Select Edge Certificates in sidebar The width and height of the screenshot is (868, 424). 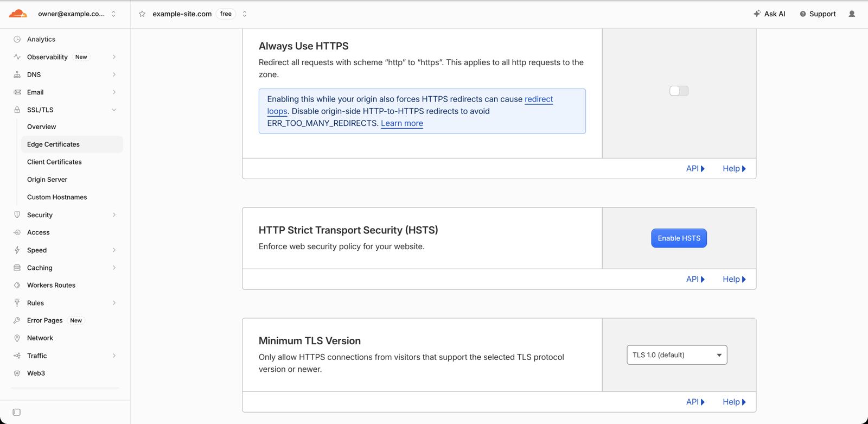(72, 144)
